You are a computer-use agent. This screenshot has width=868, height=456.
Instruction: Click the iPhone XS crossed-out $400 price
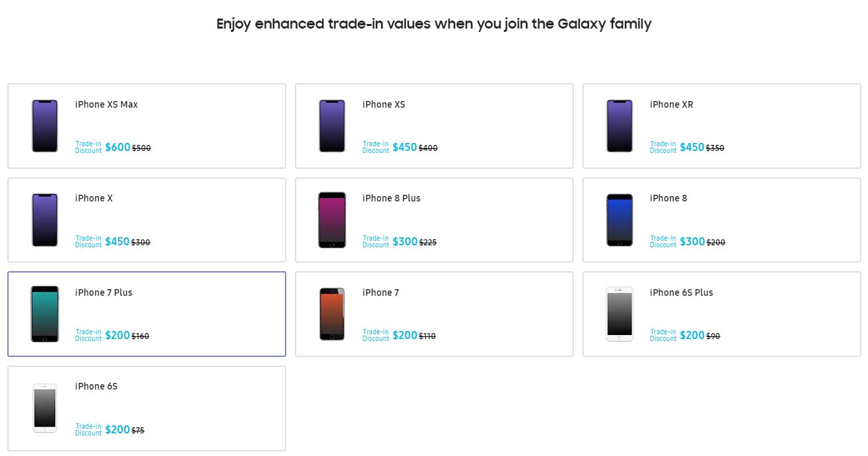click(428, 148)
